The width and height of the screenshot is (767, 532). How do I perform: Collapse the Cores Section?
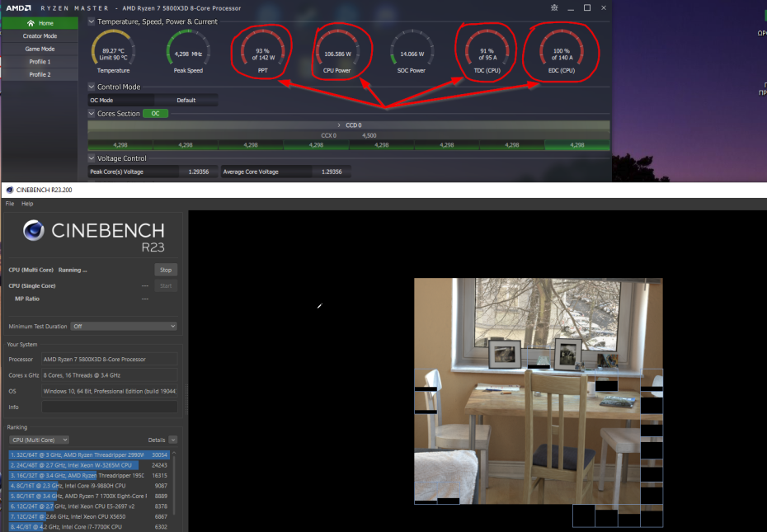92,114
